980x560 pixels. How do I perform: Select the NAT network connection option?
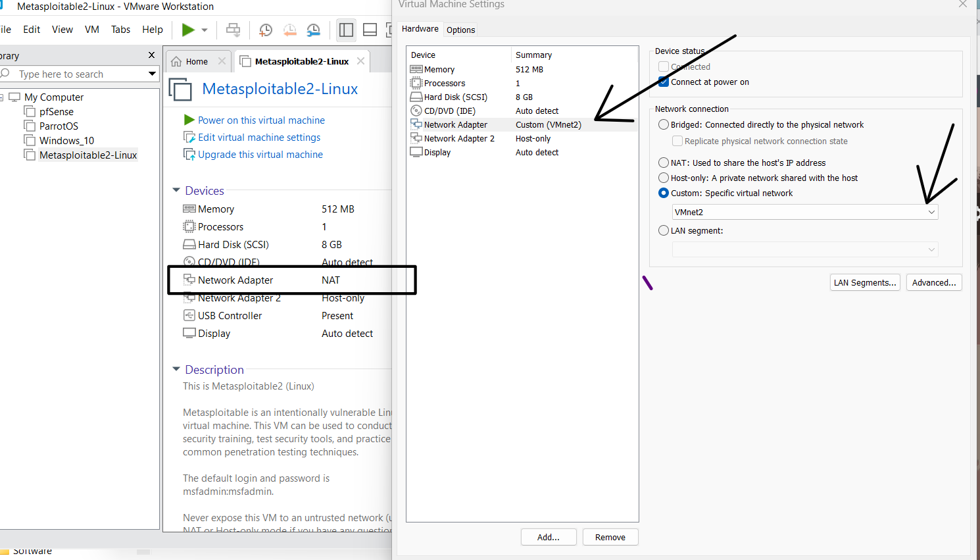664,163
